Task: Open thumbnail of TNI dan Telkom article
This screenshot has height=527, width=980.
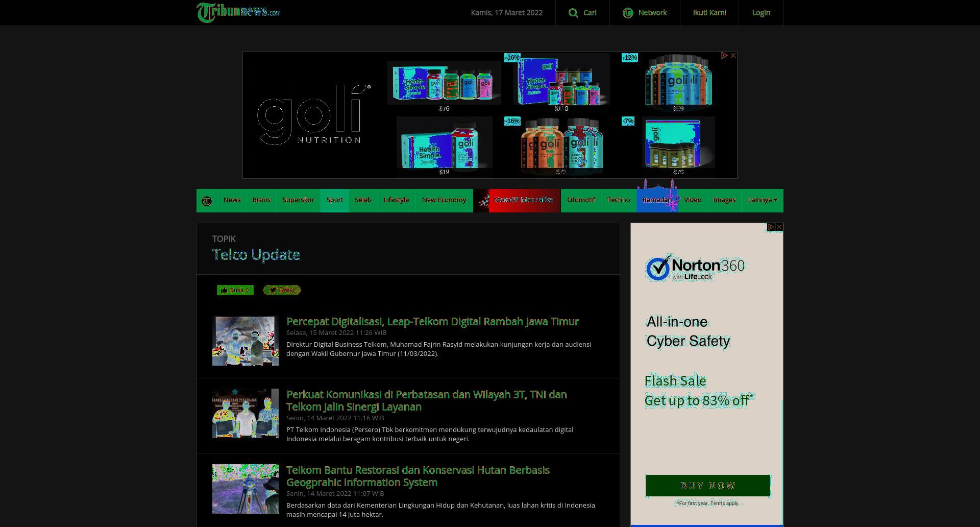Action: click(246, 413)
